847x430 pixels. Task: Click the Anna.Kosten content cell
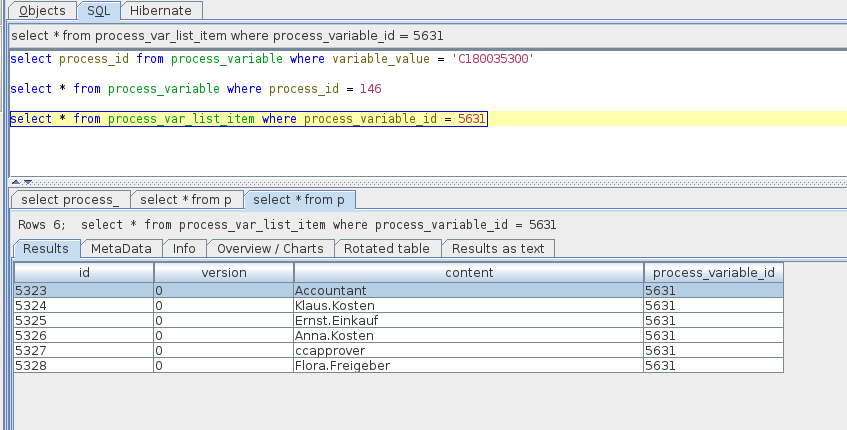click(x=469, y=336)
